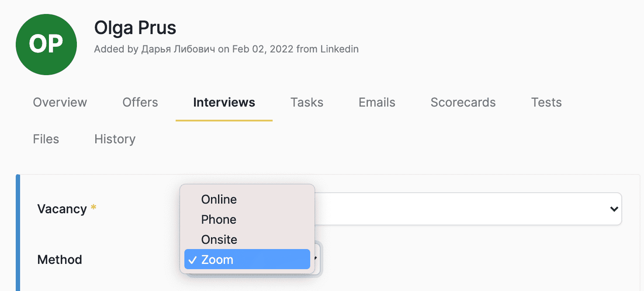Show the Files tab
The width and height of the screenshot is (644, 291).
pos(46,139)
